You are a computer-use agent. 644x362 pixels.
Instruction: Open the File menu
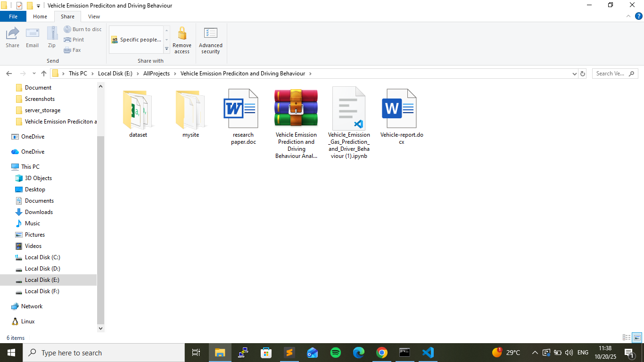click(x=13, y=16)
